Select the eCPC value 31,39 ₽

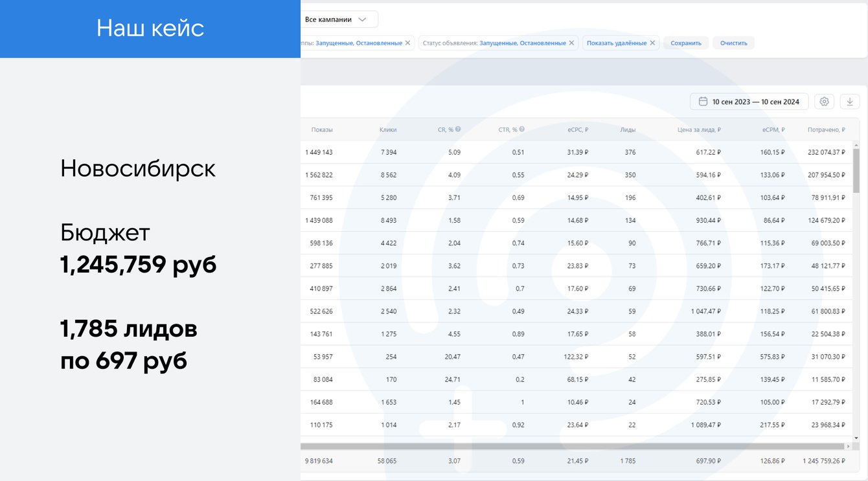578,152
